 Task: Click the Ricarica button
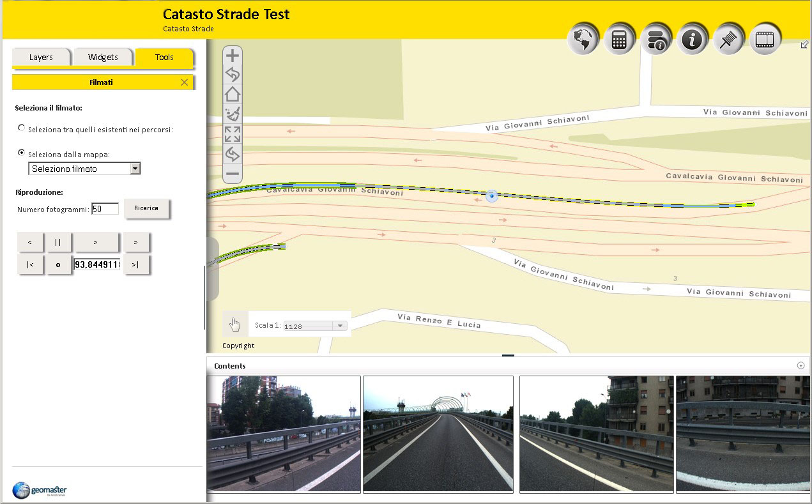146,208
